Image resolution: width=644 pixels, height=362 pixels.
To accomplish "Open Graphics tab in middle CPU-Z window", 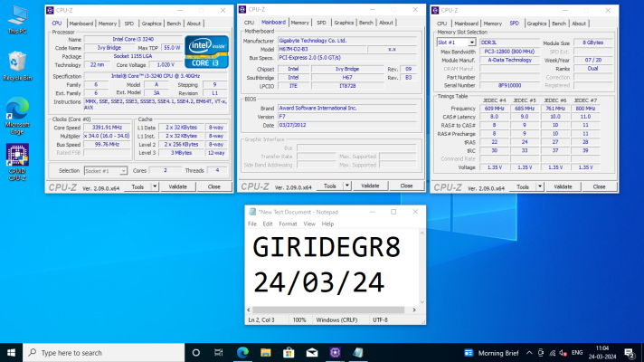I will (344, 23).
